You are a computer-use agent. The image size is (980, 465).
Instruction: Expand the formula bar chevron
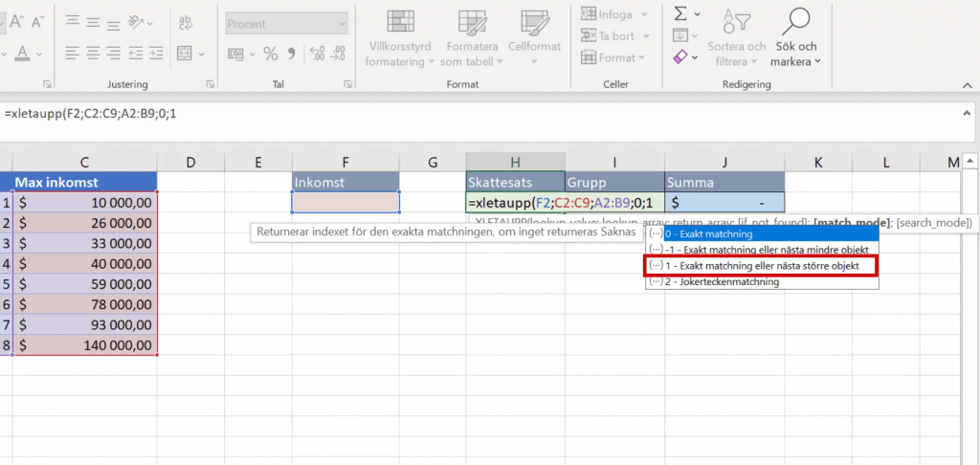(964, 113)
